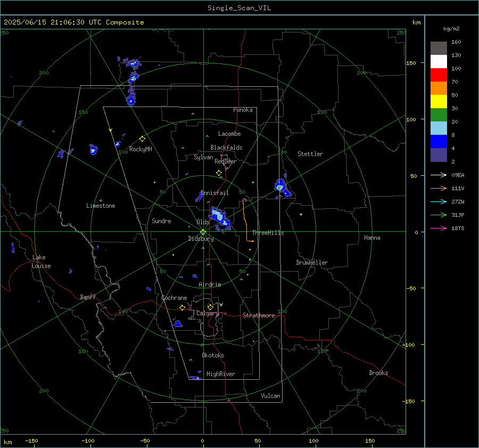Click the 70 value on the color scale
479x448 pixels.
(x=455, y=82)
